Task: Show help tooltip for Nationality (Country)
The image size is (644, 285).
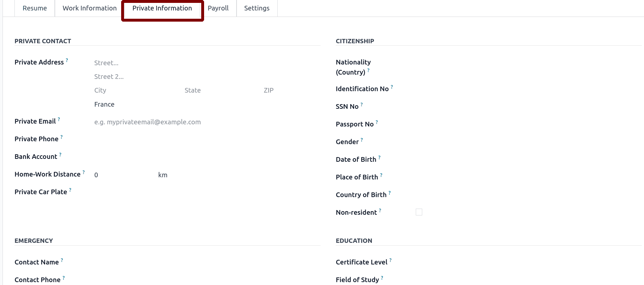Action: (368, 70)
